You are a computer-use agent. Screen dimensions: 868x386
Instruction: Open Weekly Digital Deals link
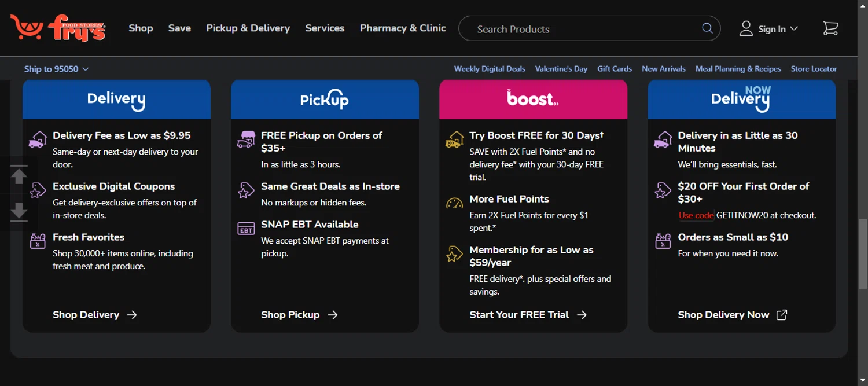point(490,69)
